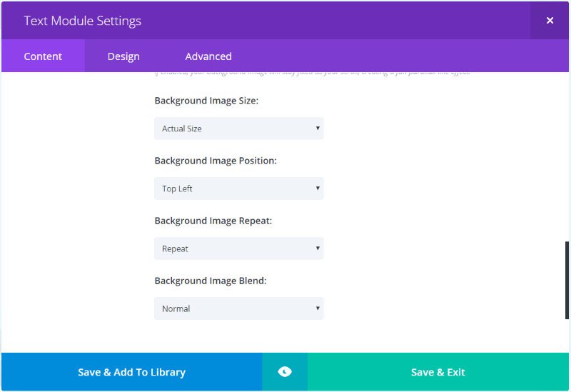This screenshot has width=571, height=392.
Task: Open Background Image Size dropdown
Action: [x=239, y=129]
